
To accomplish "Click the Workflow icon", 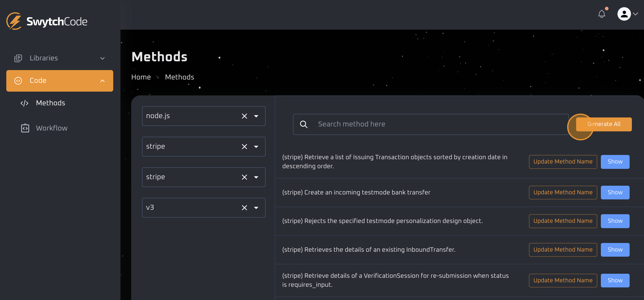I will point(25,128).
